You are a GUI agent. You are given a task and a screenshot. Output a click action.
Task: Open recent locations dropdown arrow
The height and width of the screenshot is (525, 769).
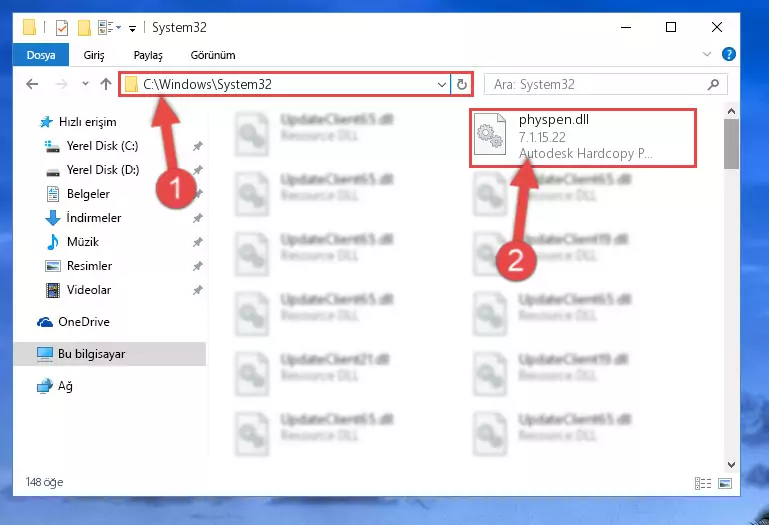85,84
